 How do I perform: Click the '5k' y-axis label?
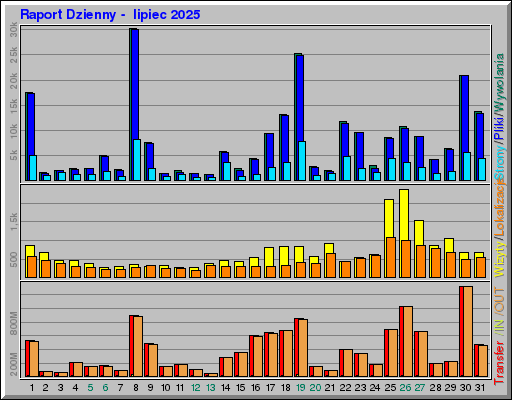pyautogui.click(x=13, y=155)
